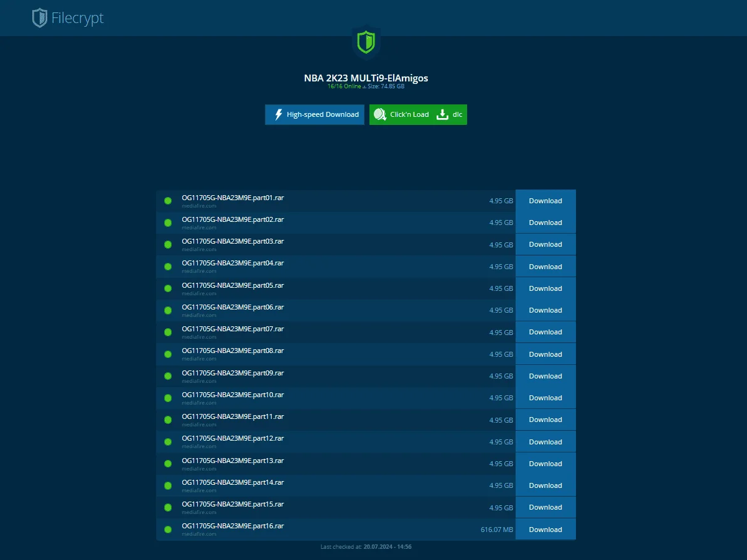Click green status dot for part05.rar

(168, 288)
